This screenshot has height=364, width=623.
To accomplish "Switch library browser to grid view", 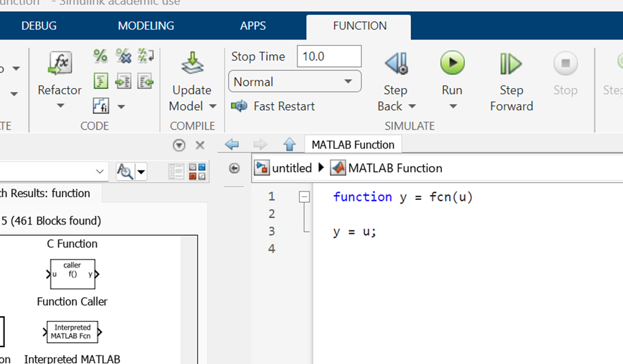I will pyautogui.click(x=197, y=171).
